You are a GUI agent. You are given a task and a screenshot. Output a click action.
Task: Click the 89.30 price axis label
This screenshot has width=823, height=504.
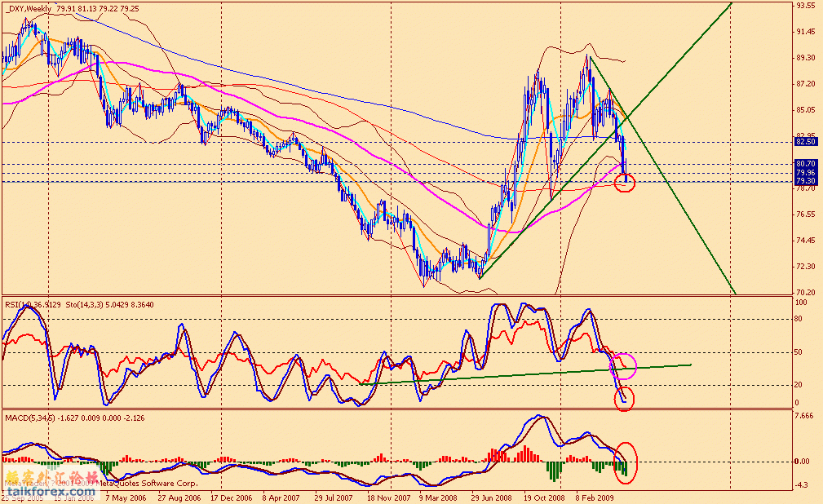coord(806,58)
